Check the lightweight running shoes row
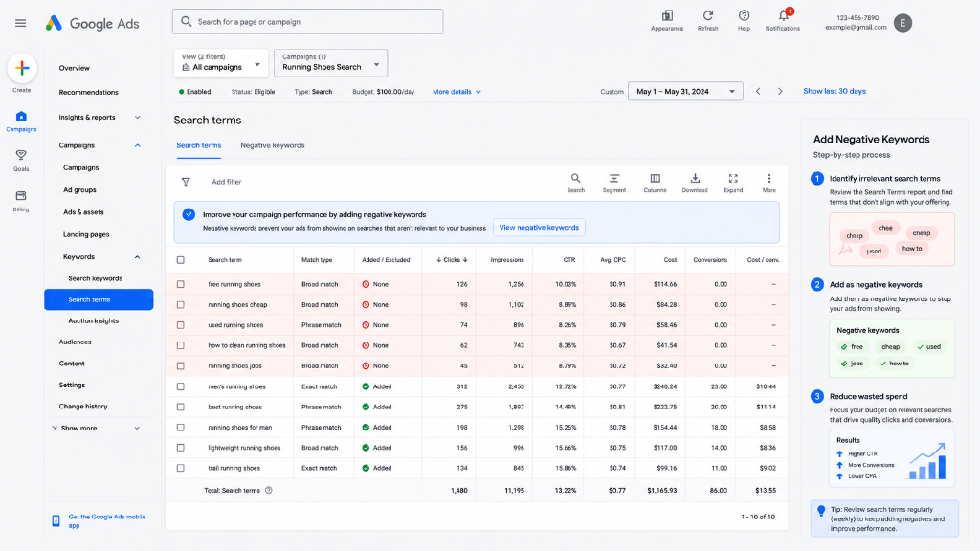 tap(181, 448)
